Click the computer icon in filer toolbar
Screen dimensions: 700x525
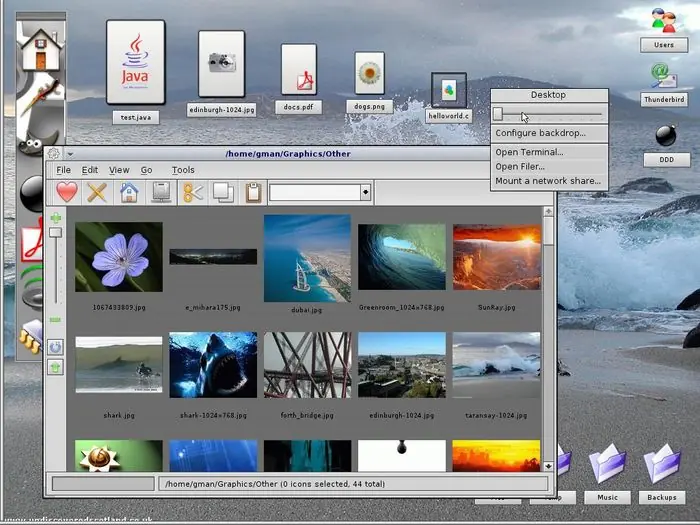pyautogui.click(x=159, y=192)
